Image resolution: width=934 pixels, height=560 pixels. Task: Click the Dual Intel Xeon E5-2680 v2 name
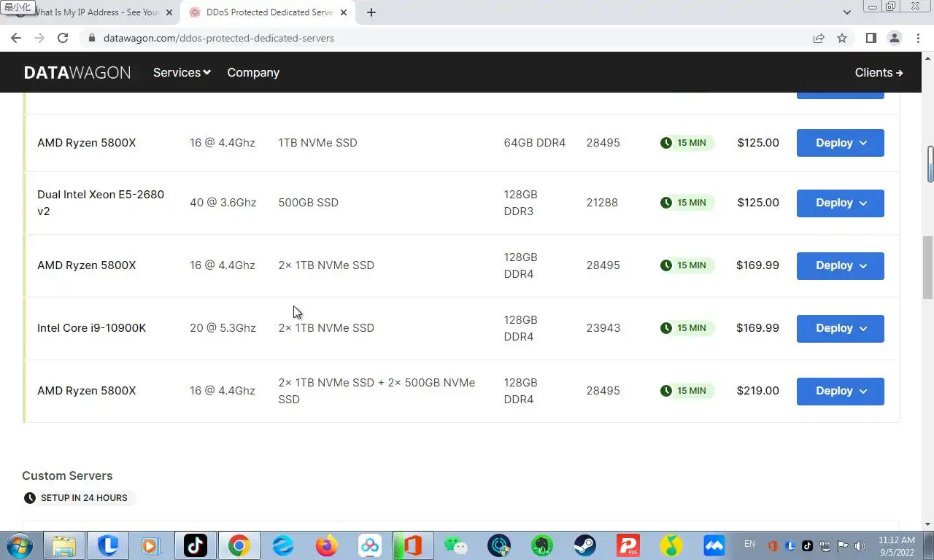point(101,203)
